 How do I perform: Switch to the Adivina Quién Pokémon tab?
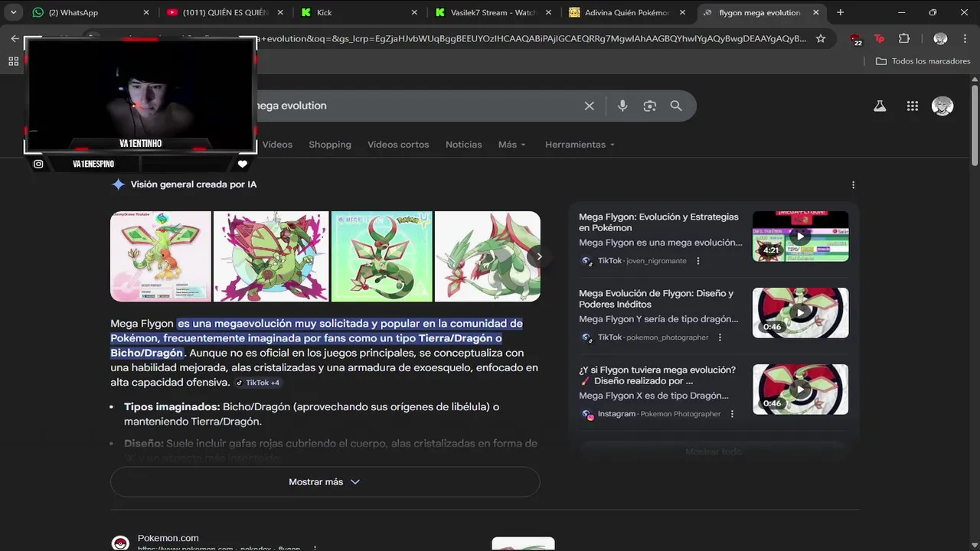627,12
